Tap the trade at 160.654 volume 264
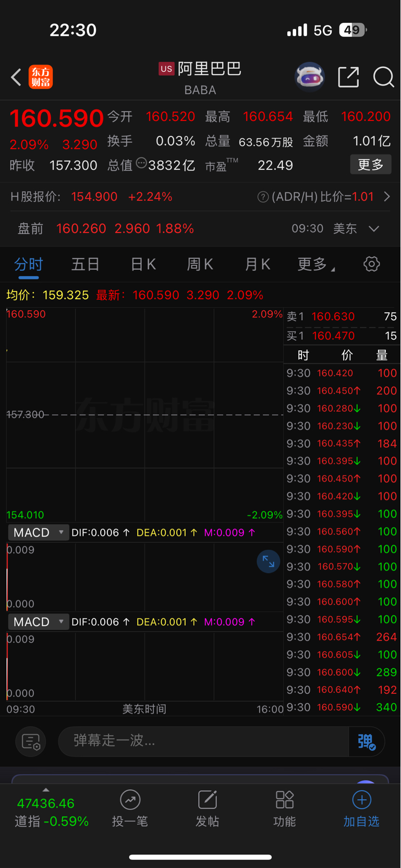Image resolution: width=401 pixels, height=868 pixels. [x=342, y=637]
